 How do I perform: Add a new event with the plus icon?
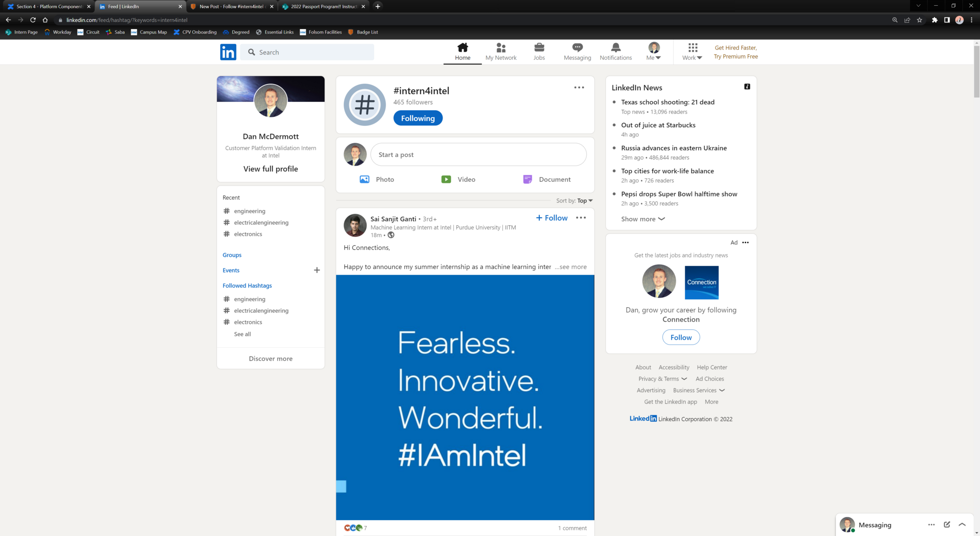point(316,270)
